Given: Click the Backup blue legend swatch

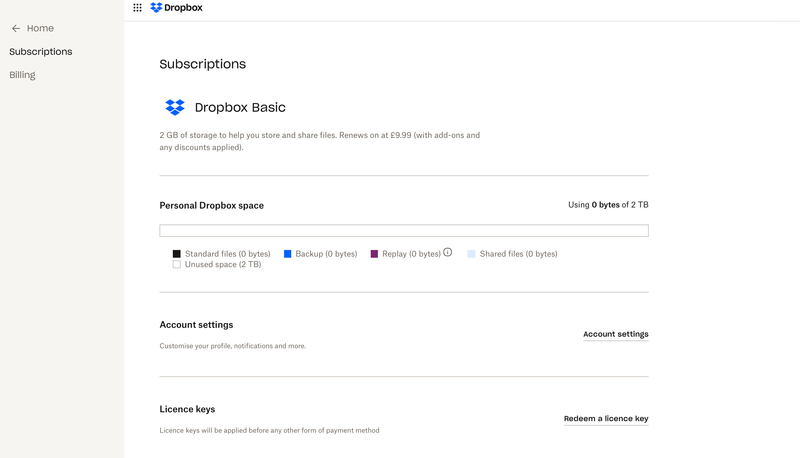Looking at the screenshot, I should 288,254.
